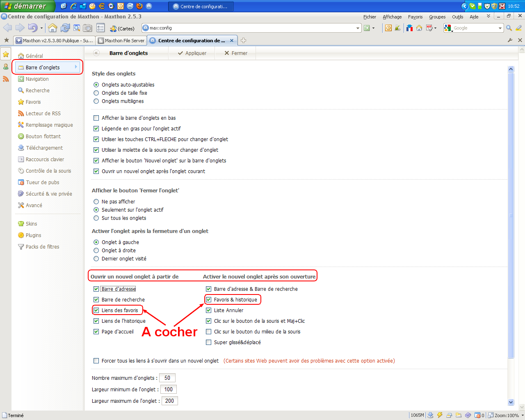Click the collapse arrow beside Barre d'onglets header
The height and width of the screenshot is (420, 525).
pos(96,53)
